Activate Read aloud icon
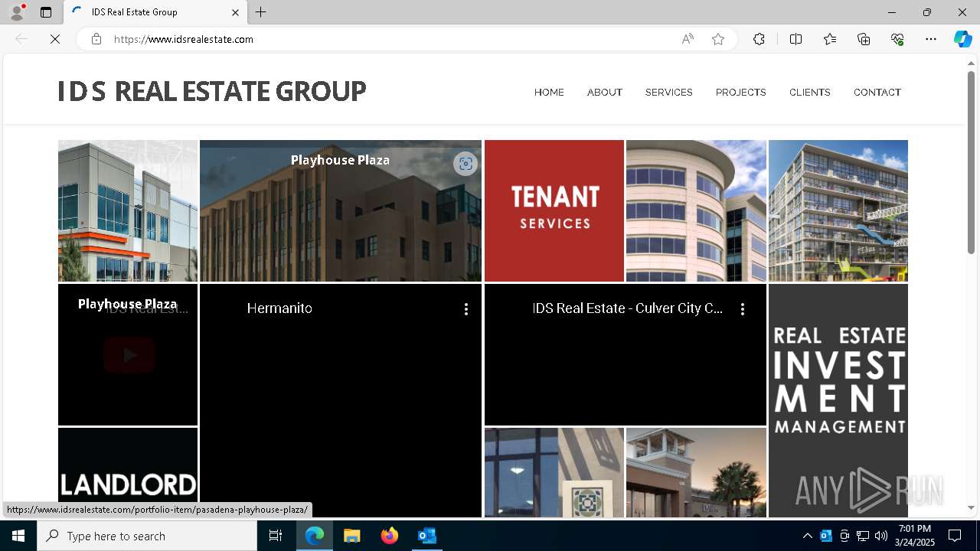 coord(688,39)
